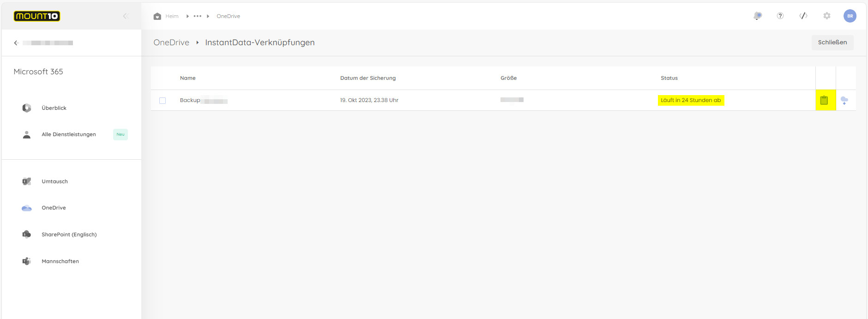Go back using the sidebar back arrow

click(16, 43)
